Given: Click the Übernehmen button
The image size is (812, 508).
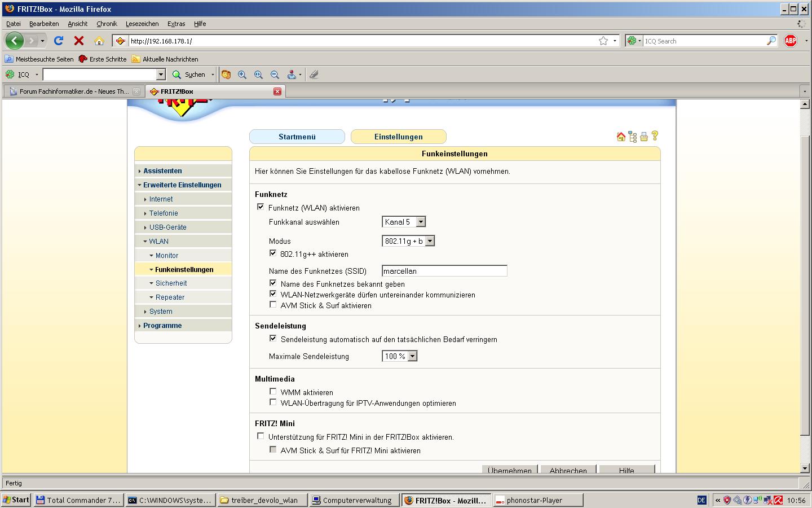Looking at the screenshot, I should pos(510,470).
